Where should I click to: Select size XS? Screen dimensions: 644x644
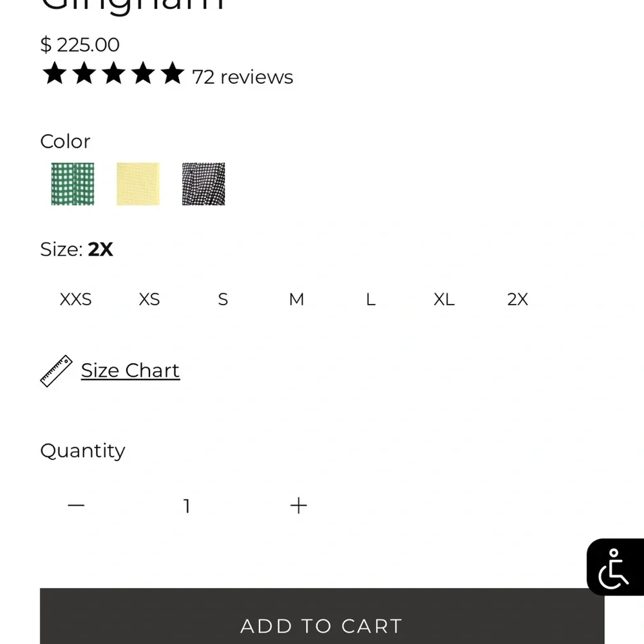[149, 299]
